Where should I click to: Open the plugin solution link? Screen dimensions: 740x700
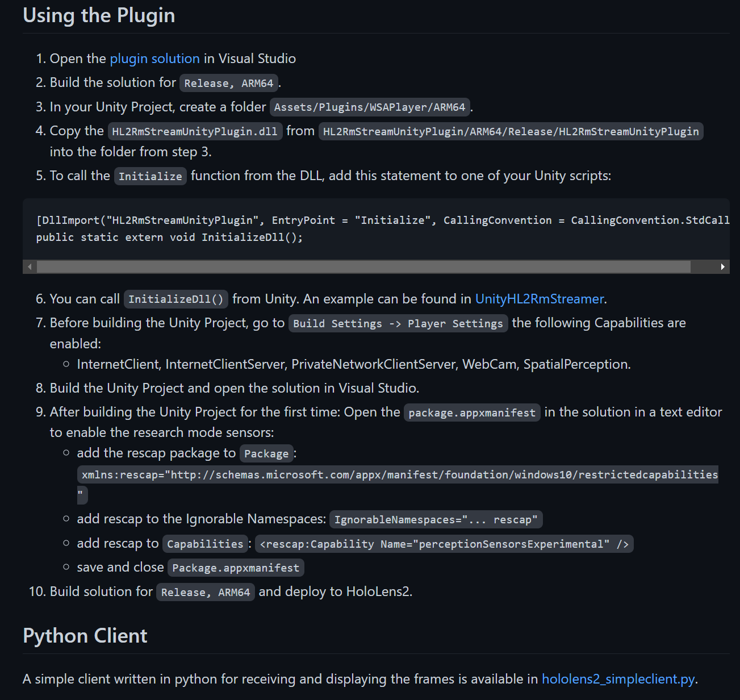[154, 59]
